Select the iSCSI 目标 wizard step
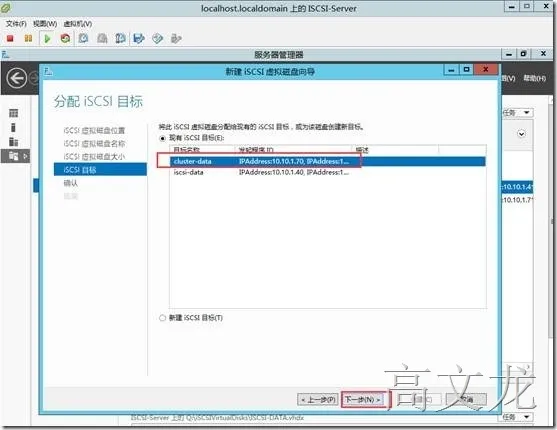 100,170
